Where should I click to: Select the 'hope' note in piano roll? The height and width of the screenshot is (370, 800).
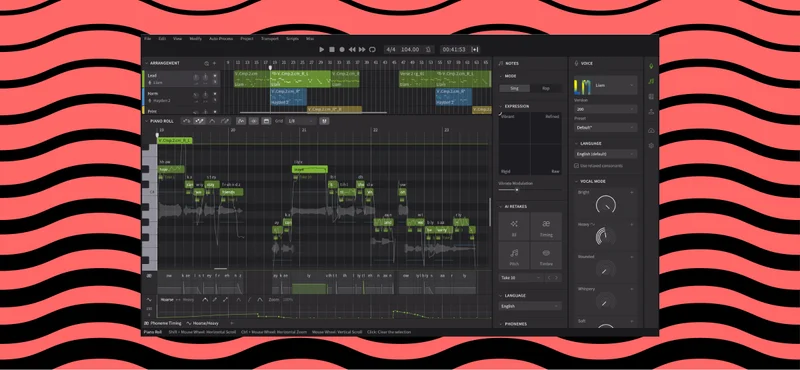[x=171, y=169]
